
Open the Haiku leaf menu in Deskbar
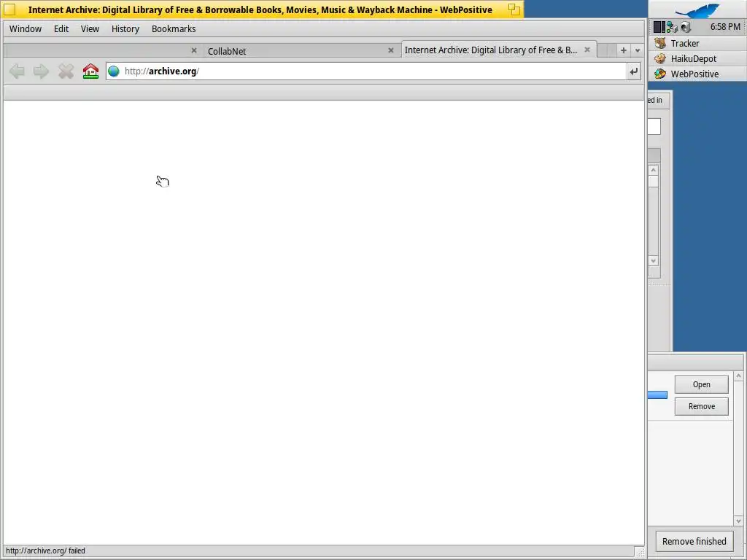click(x=697, y=10)
